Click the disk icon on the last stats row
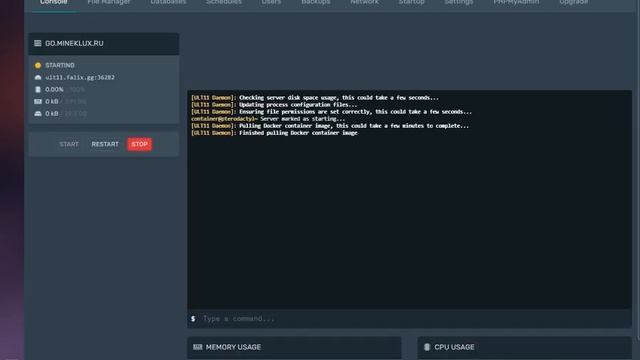This screenshot has width=640, height=360. coord(38,113)
